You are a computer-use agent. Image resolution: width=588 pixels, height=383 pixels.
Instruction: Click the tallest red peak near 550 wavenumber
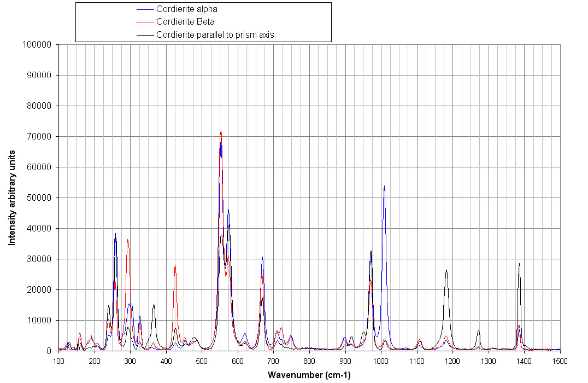tap(221, 131)
